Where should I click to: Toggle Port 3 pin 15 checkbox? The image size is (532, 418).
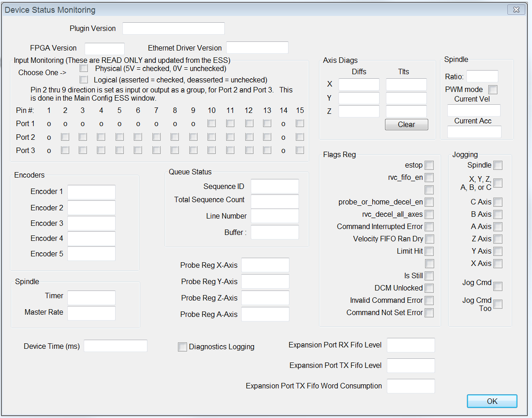300,150
